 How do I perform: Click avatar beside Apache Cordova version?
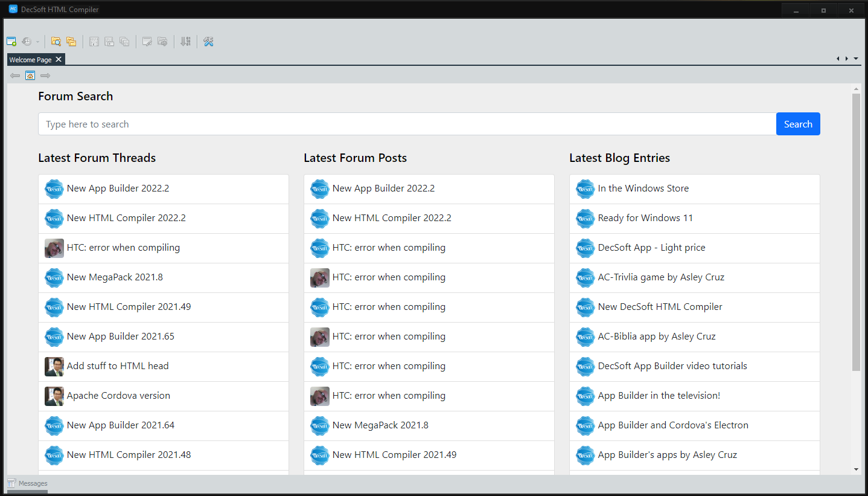pos(54,396)
